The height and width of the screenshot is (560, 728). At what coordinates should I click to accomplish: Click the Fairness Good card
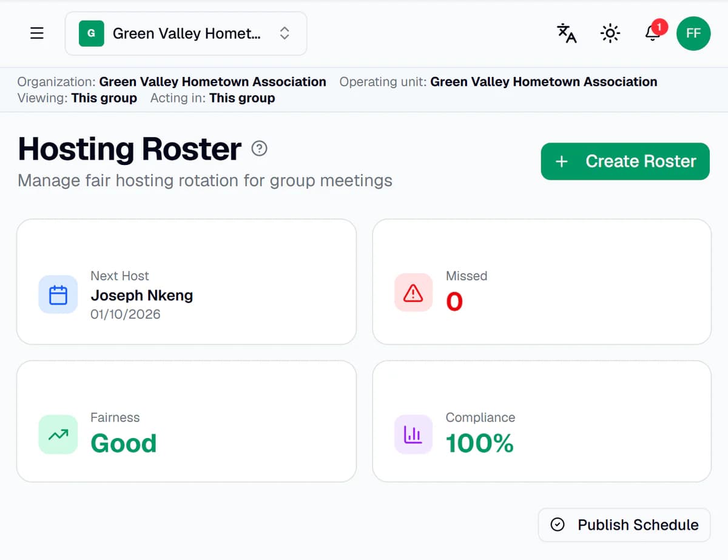(x=186, y=422)
